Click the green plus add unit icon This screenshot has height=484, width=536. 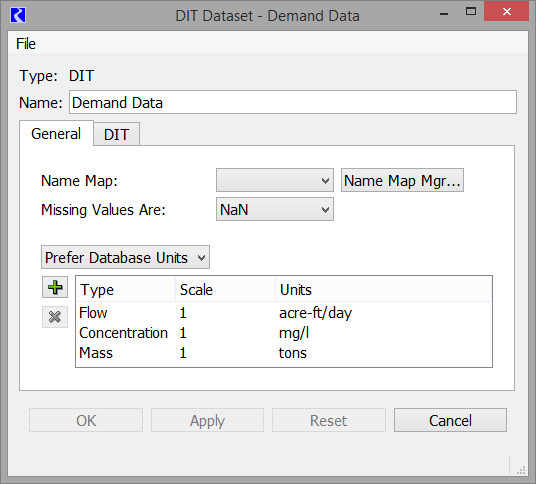[x=55, y=287]
